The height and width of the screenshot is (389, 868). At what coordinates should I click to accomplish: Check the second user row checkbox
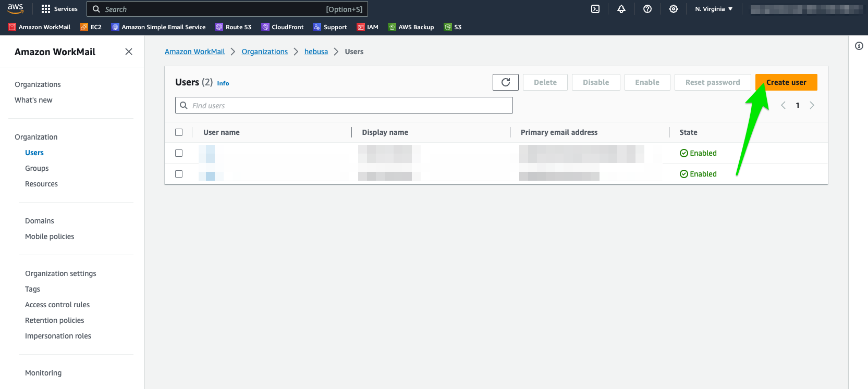[x=179, y=174]
